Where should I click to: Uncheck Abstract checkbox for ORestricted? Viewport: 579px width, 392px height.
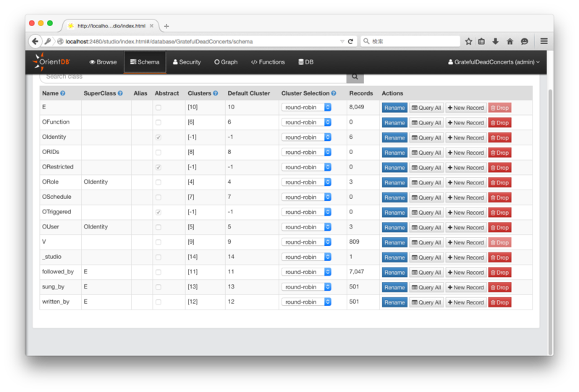point(159,167)
